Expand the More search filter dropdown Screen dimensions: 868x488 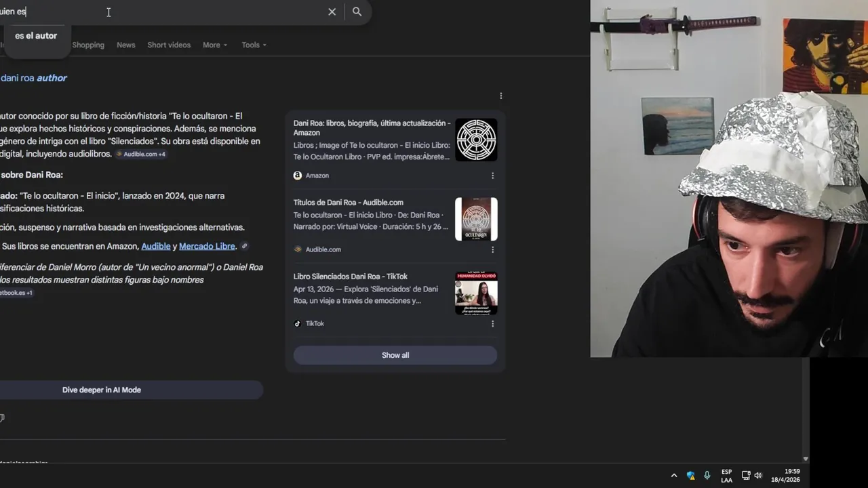215,45
